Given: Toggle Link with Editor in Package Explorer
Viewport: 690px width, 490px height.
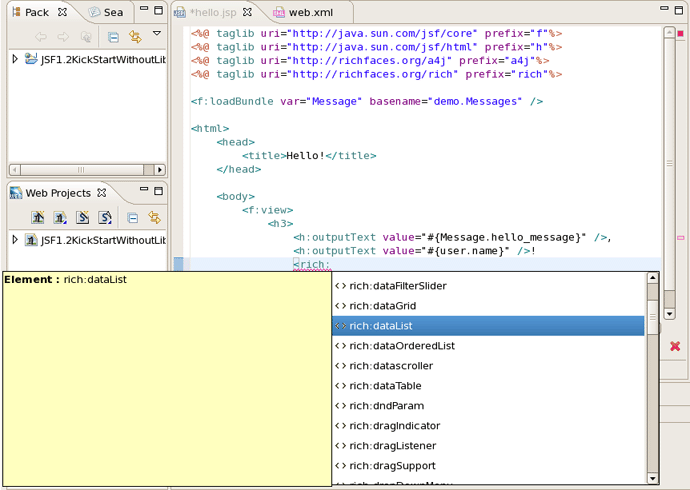Looking at the screenshot, I should click(x=135, y=37).
